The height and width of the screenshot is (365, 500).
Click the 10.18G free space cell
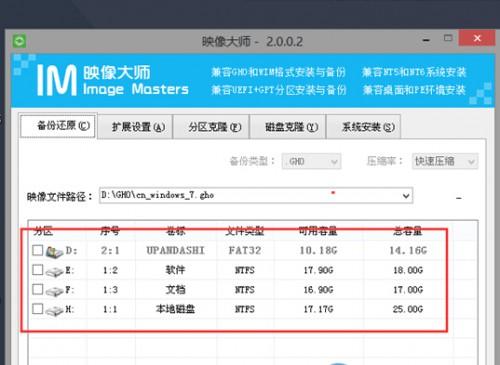pyautogui.click(x=318, y=251)
